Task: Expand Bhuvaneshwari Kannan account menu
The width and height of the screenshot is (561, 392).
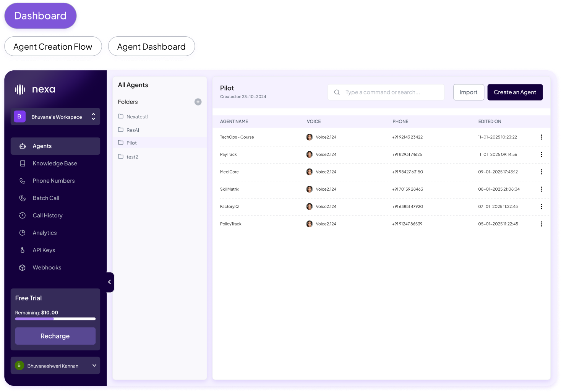Action: (55, 366)
